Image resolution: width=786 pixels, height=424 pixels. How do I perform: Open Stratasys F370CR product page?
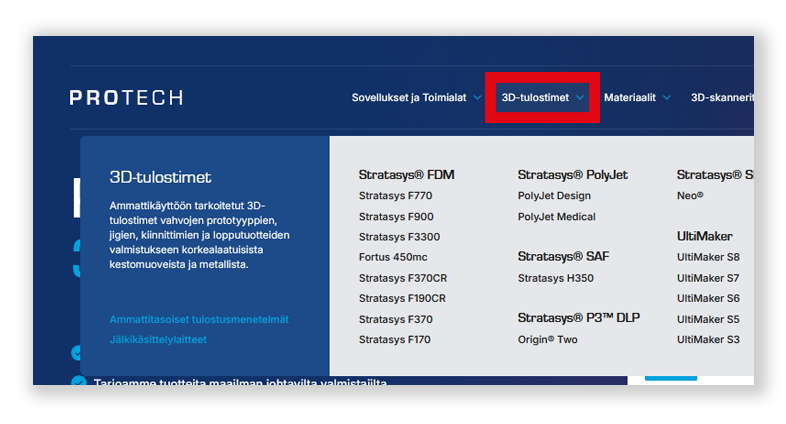(402, 278)
